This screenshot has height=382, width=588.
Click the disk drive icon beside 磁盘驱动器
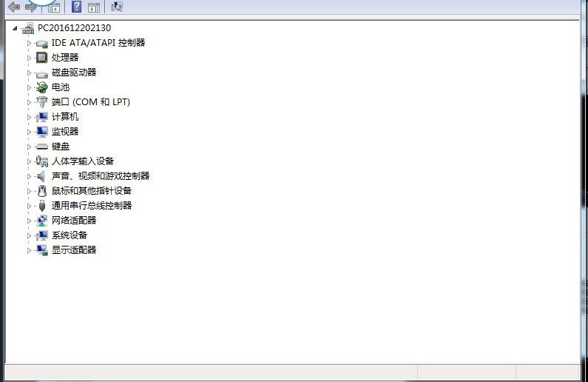pyautogui.click(x=42, y=74)
